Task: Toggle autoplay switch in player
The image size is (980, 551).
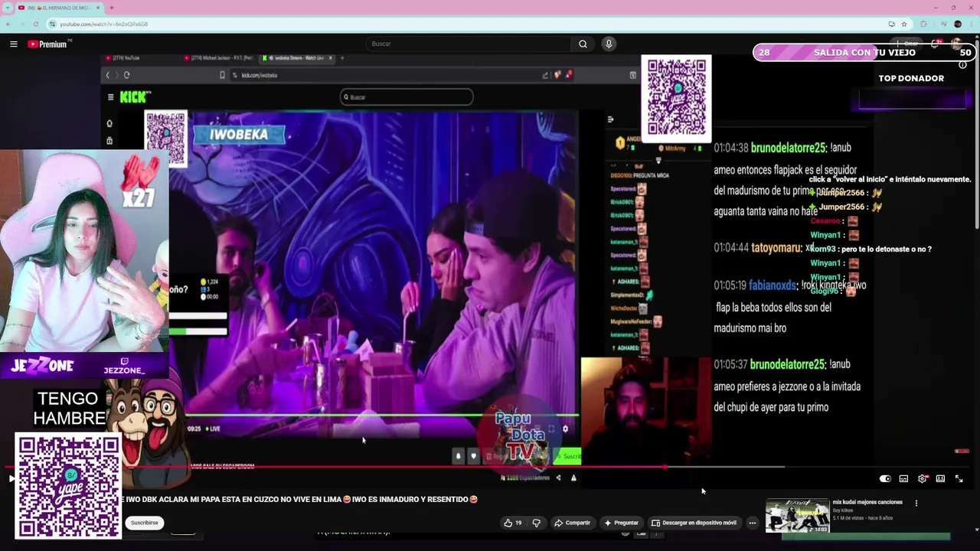Action: click(x=885, y=479)
